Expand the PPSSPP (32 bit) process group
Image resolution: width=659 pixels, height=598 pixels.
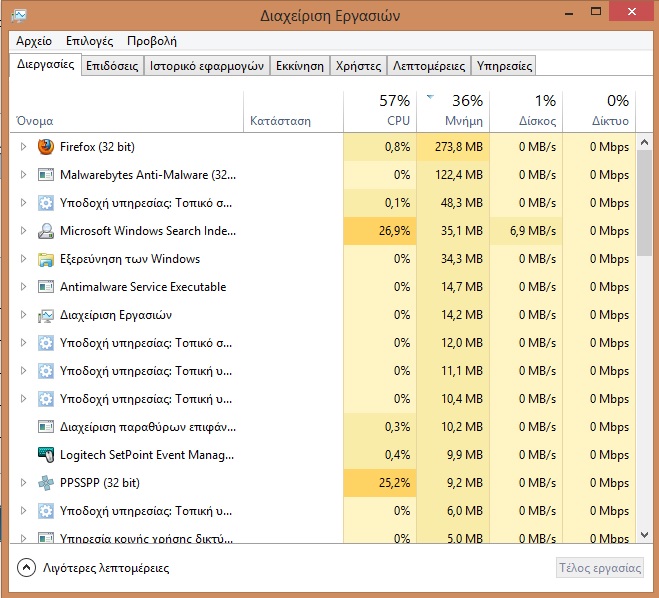(x=24, y=483)
